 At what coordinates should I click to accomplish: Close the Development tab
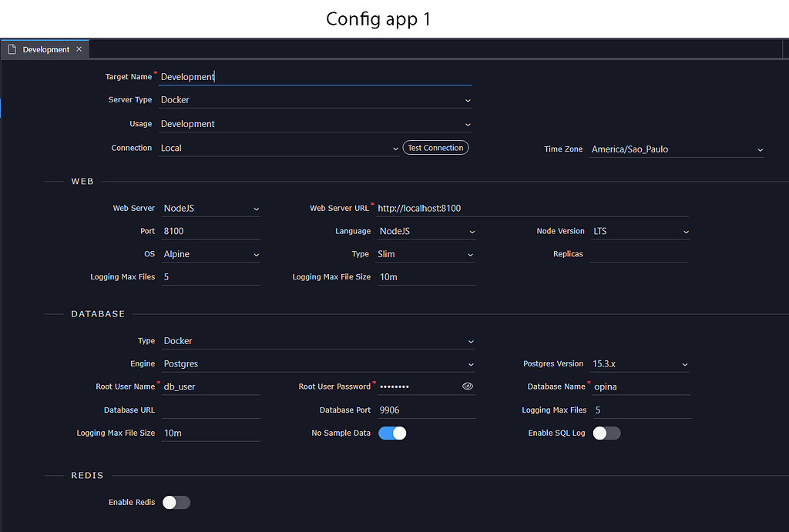(78, 49)
